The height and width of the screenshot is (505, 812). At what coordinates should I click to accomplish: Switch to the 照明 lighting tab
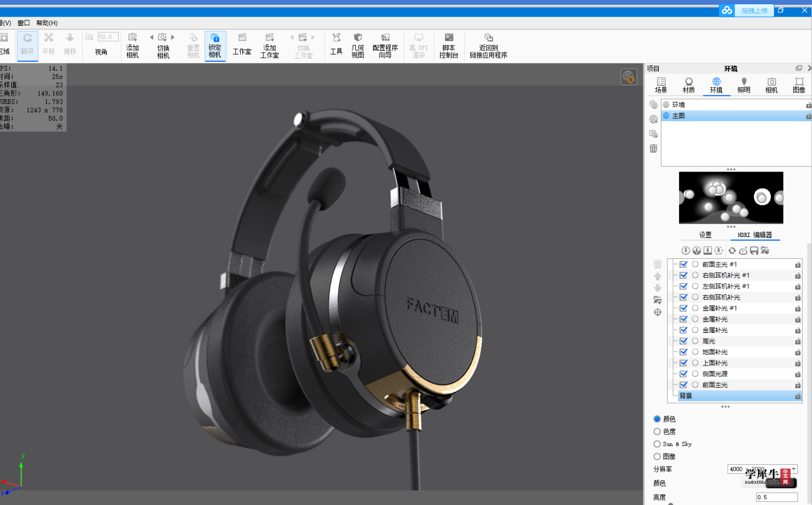click(x=744, y=86)
